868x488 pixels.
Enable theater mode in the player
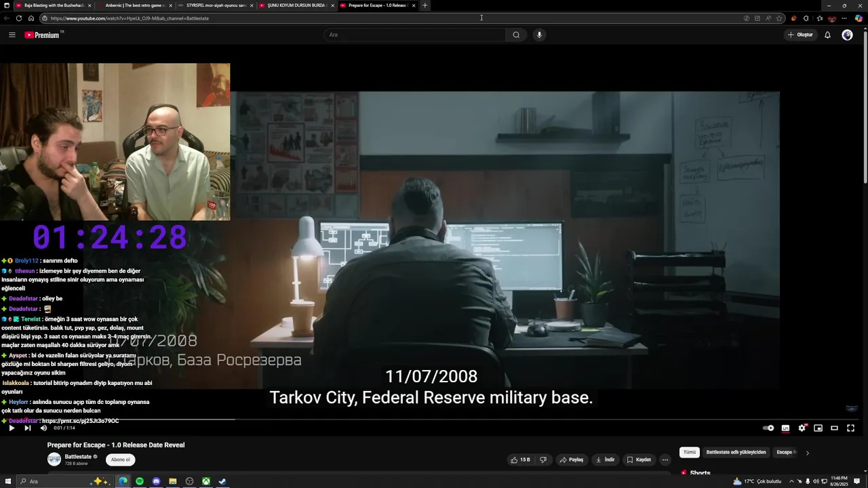[834, 428]
